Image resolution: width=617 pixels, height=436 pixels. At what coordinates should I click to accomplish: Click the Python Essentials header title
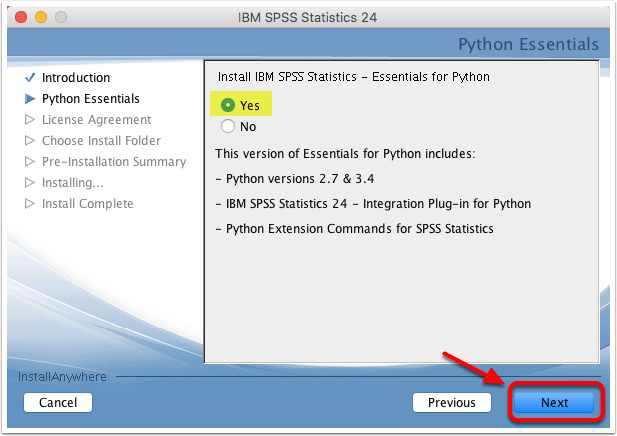pos(528,44)
